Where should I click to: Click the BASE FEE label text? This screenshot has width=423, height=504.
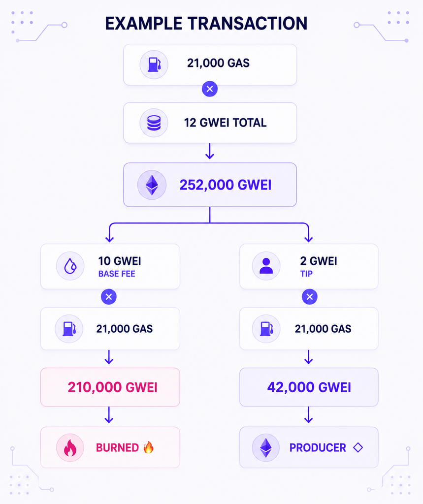pos(117,274)
